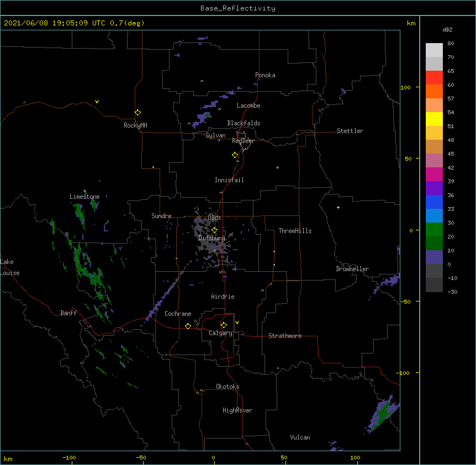Click the -30 value at legend bottom
Image resolution: width=476 pixels, height=465 pixels.
click(x=452, y=292)
